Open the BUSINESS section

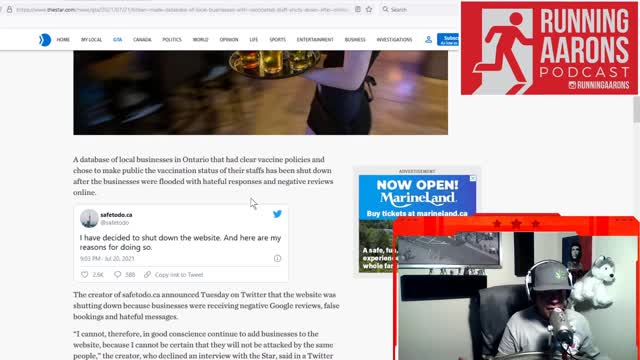[x=355, y=40]
